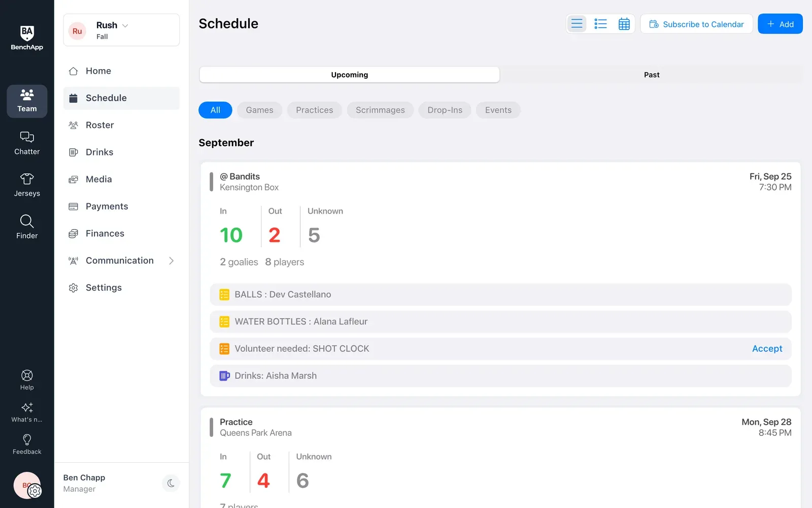812x508 pixels.
Task: Switch to detailed list view icon
Action: click(x=600, y=24)
